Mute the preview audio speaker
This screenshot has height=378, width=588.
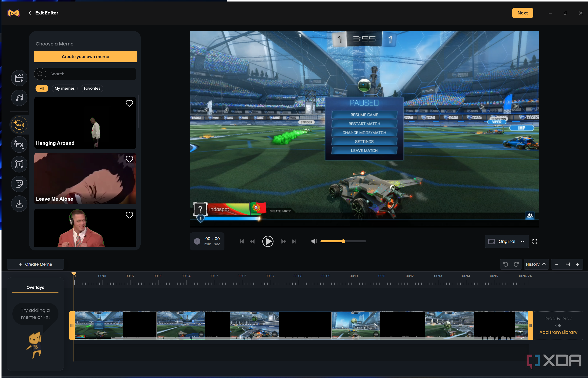coord(314,242)
